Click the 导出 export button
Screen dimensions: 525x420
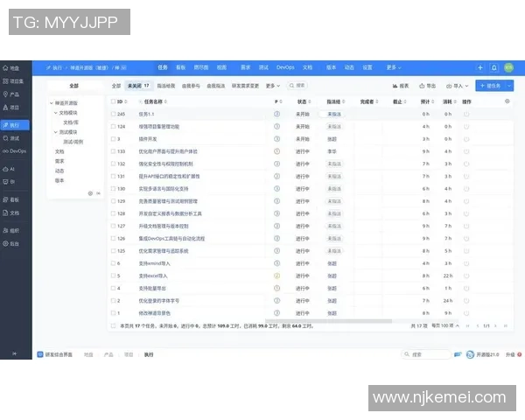[428, 86]
